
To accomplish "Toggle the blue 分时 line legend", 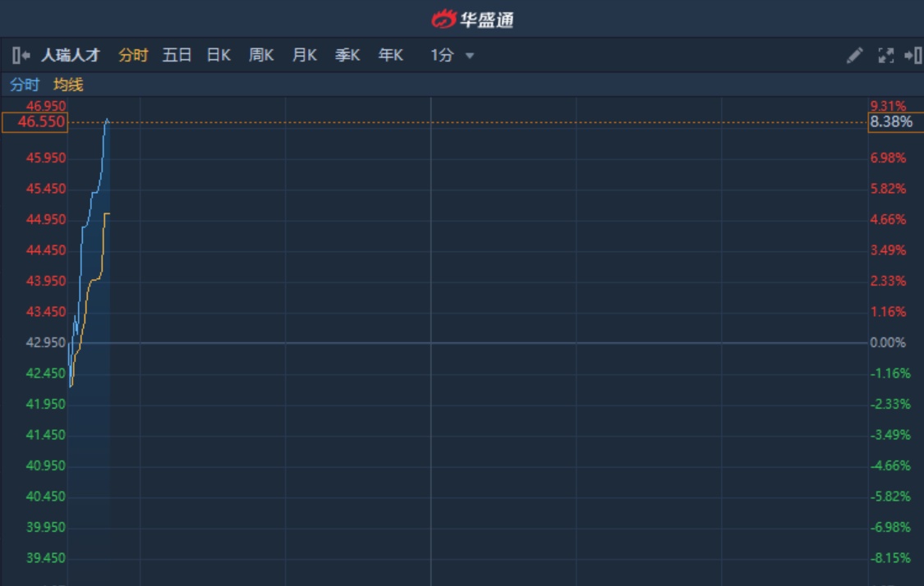I will point(24,85).
